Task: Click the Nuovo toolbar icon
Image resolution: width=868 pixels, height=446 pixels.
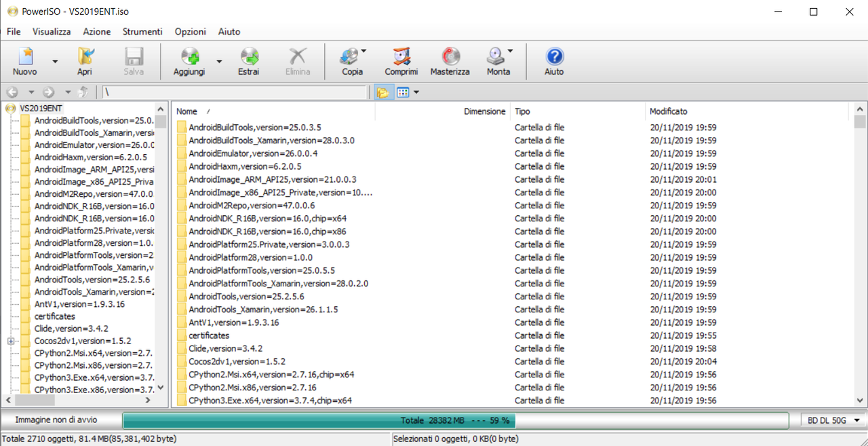Action: coord(25,57)
